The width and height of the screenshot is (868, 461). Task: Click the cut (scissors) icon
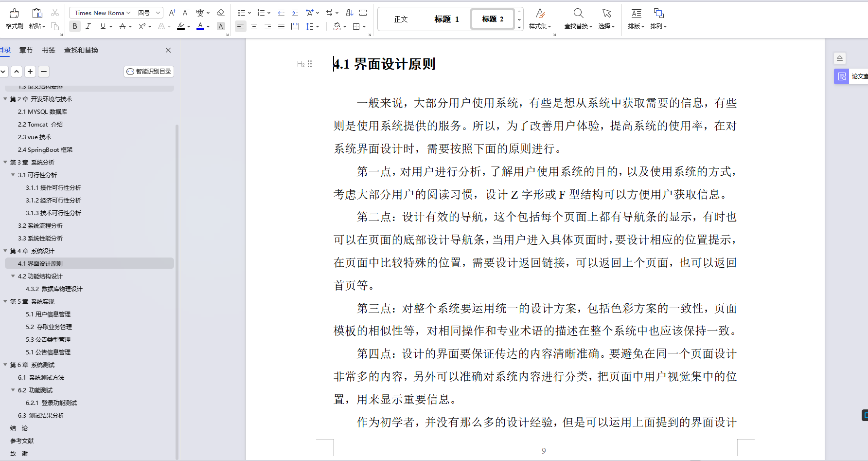55,13
